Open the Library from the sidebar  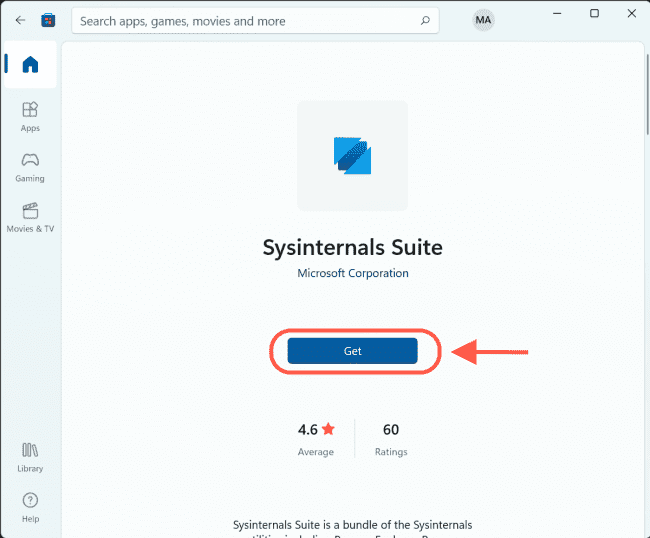click(30, 455)
